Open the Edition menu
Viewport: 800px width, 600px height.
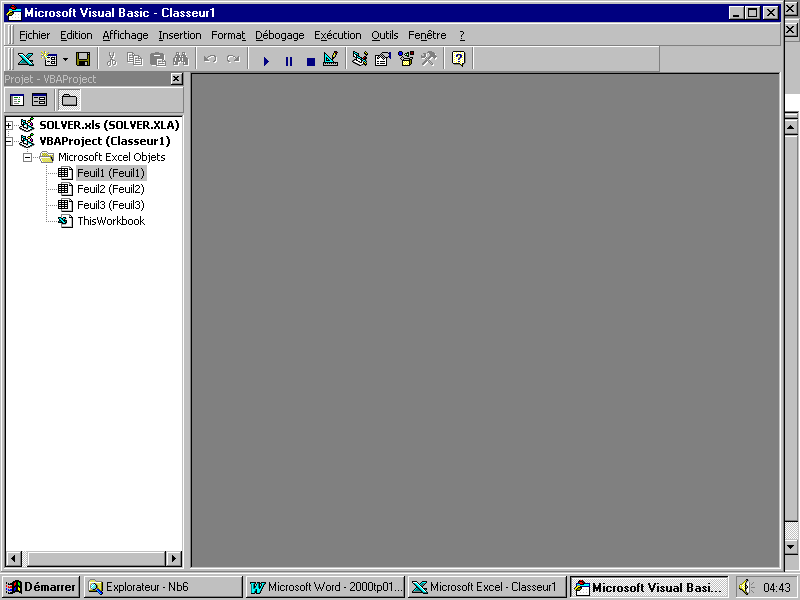pyautogui.click(x=76, y=35)
